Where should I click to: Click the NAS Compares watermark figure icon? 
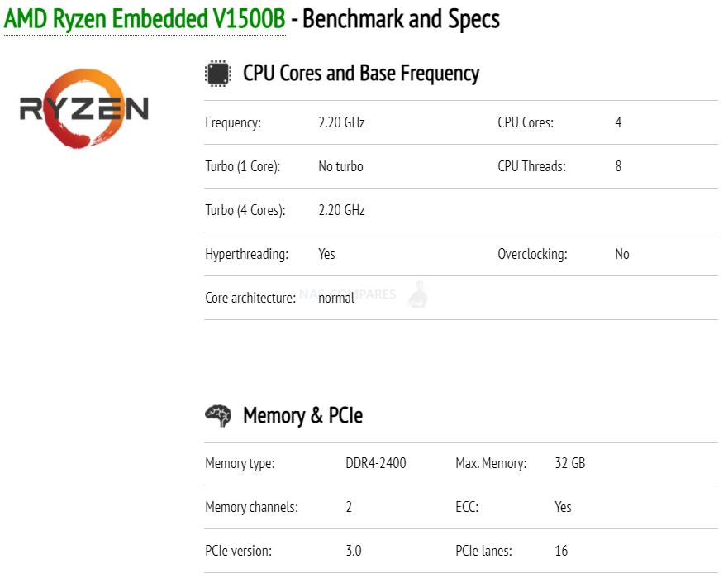[418, 294]
